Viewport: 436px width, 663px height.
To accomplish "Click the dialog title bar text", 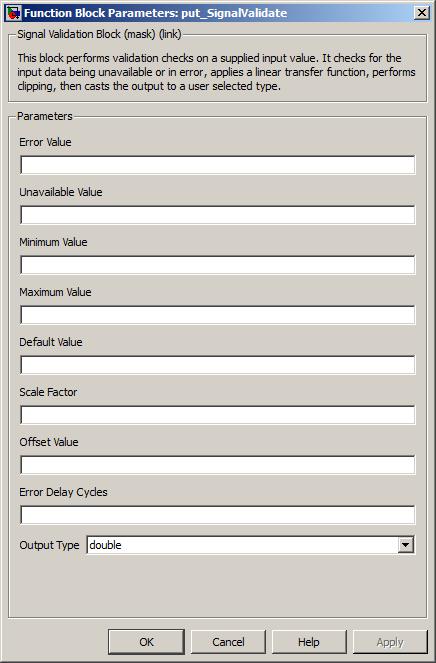I will [x=155, y=13].
